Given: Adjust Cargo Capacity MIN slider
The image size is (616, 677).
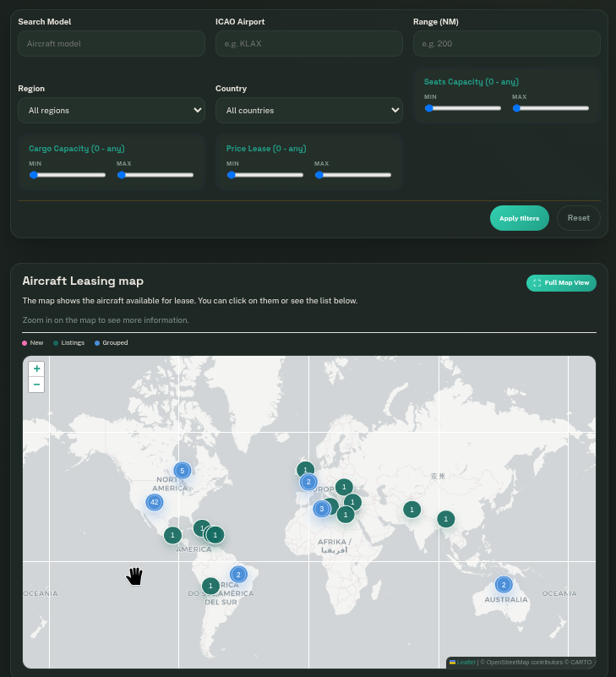Looking at the screenshot, I should 68,175.
